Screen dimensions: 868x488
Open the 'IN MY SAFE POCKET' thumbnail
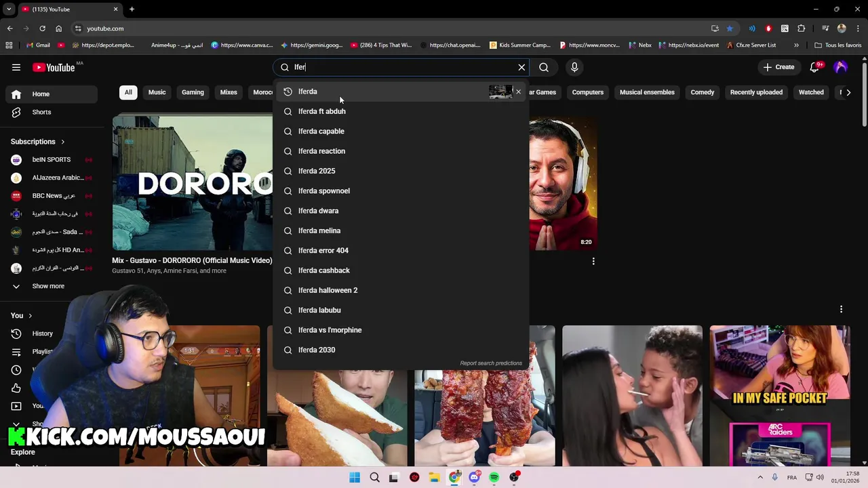780,396
